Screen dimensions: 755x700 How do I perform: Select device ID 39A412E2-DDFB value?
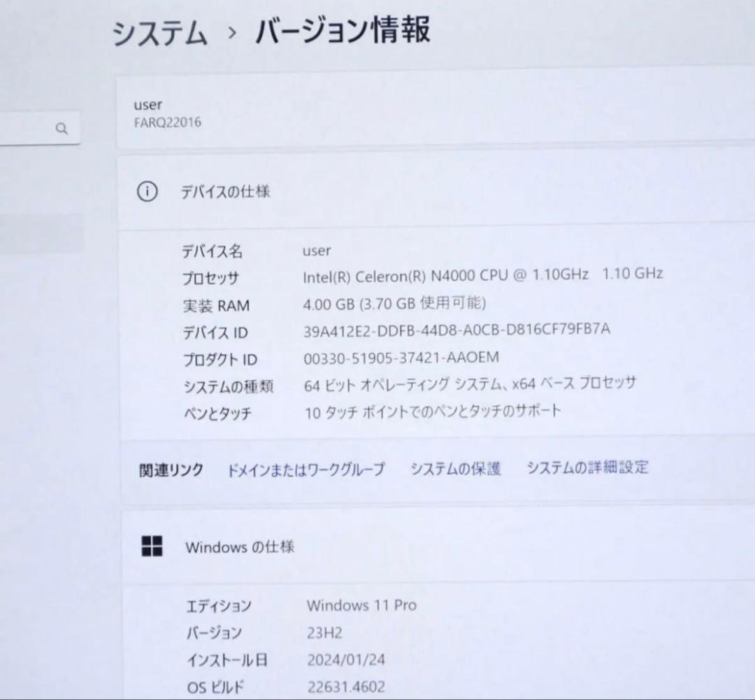456,330
